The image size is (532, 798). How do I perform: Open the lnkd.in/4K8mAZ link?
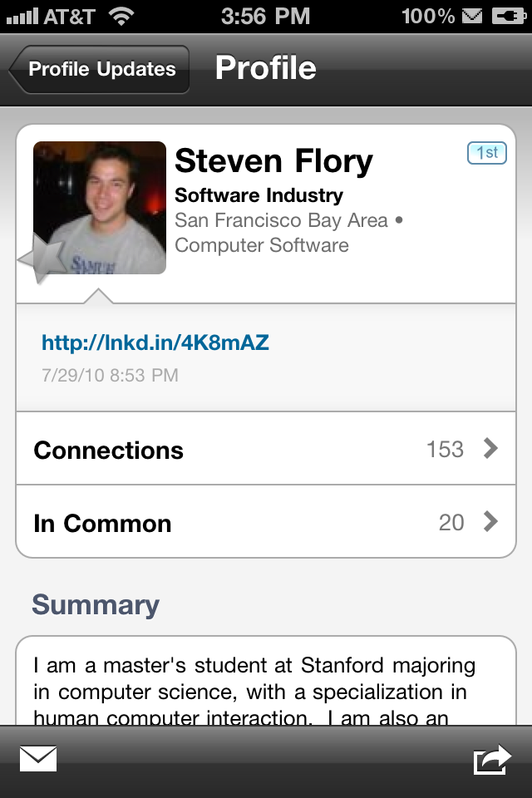coord(155,342)
